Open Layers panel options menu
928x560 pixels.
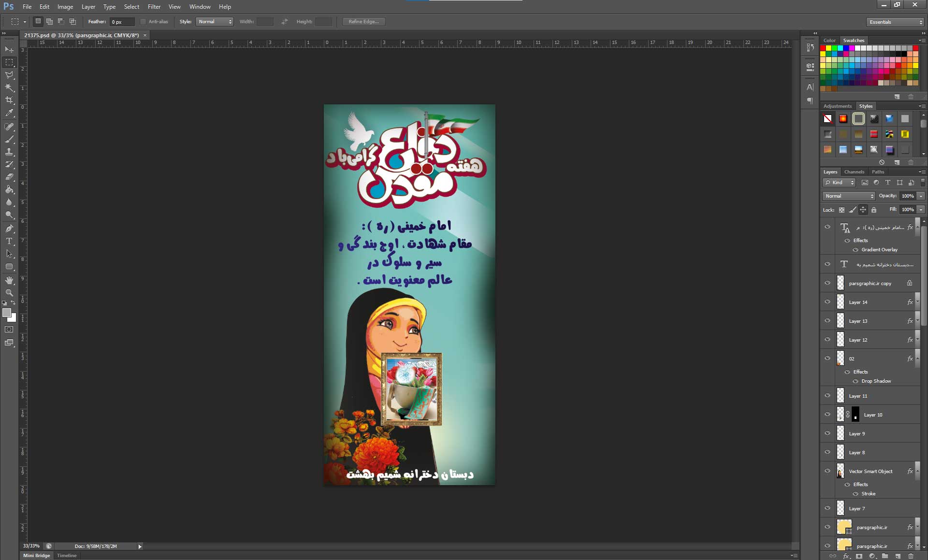click(x=922, y=172)
